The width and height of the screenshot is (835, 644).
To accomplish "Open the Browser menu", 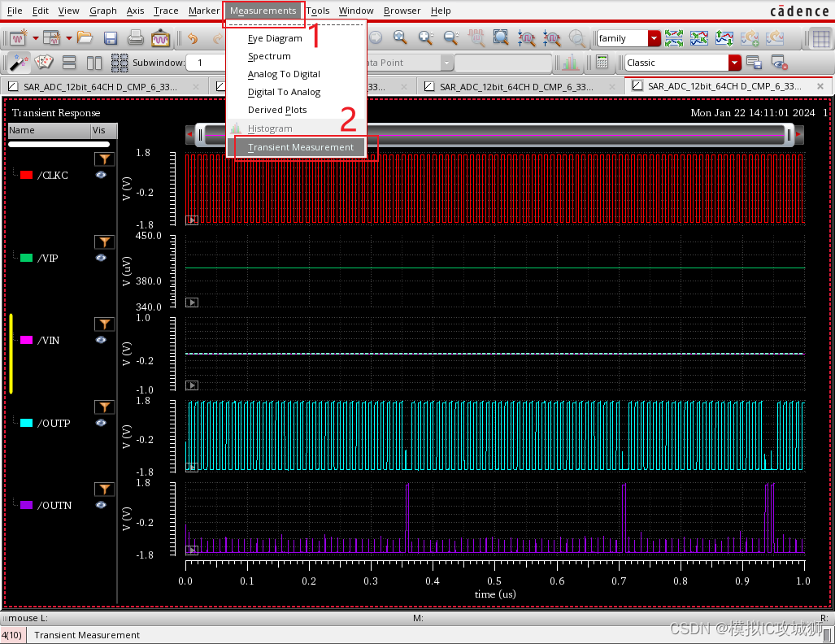I will point(402,11).
